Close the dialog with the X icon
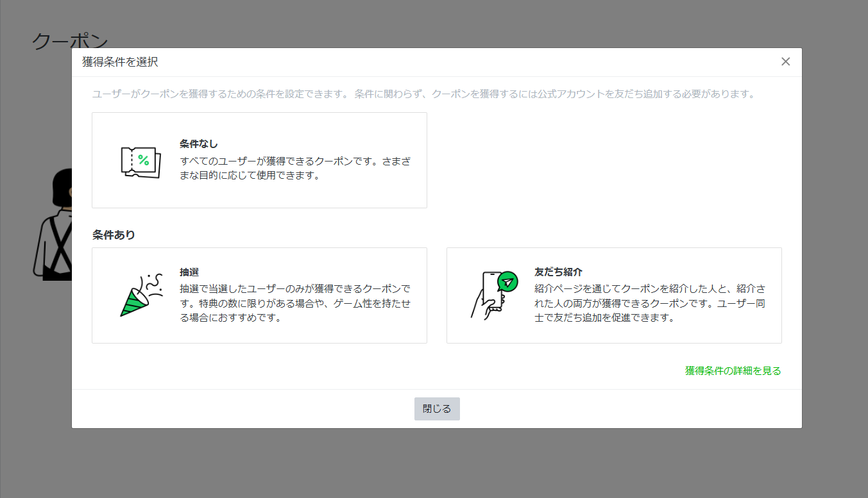This screenshot has height=498, width=868. pyautogui.click(x=785, y=62)
